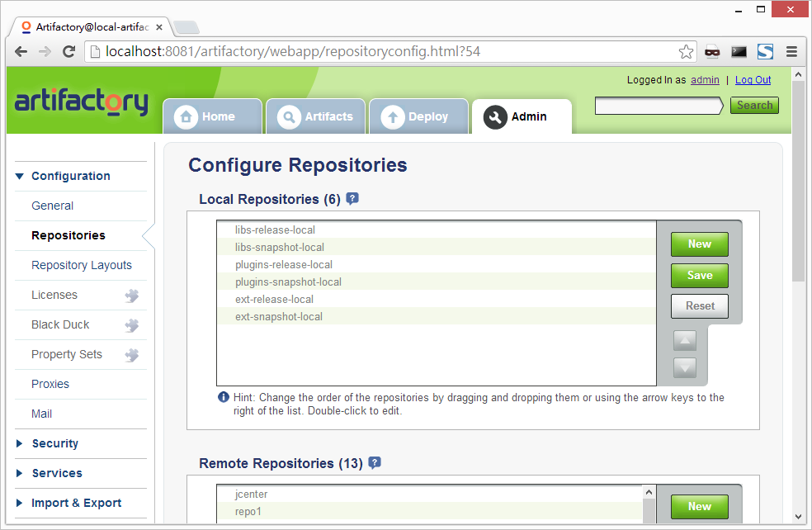
Task: Click the help icon beside Local Repositories
Action: (x=352, y=199)
